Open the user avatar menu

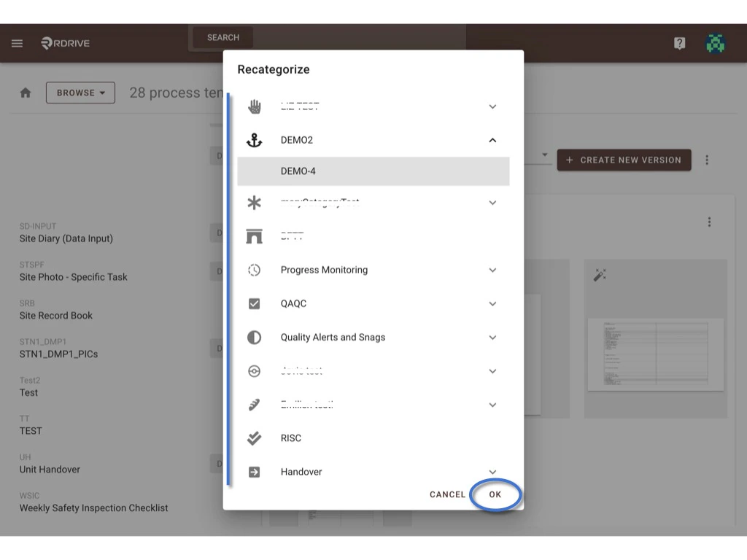coord(715,43)
